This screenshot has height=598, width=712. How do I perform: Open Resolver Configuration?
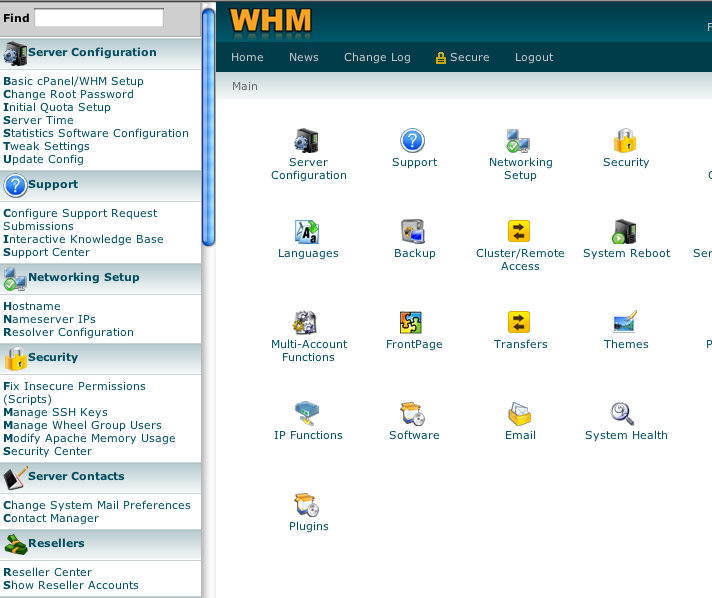point(69,332)
